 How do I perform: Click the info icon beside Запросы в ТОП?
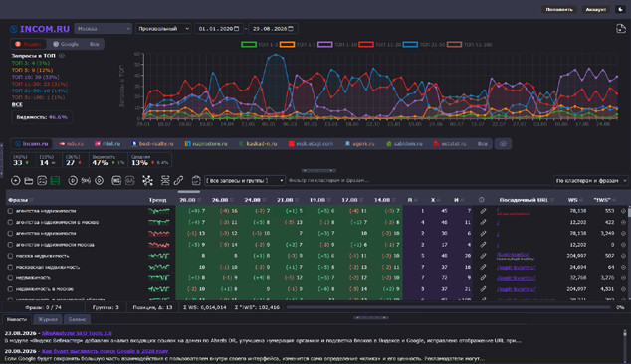click(62, 56)
